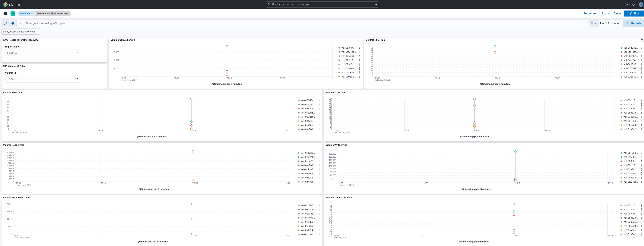Expand the region name Select dropdown

(43, 53)
